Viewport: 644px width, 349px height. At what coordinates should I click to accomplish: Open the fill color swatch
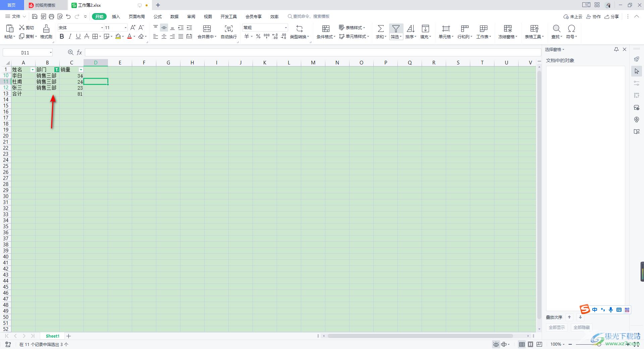118,37
